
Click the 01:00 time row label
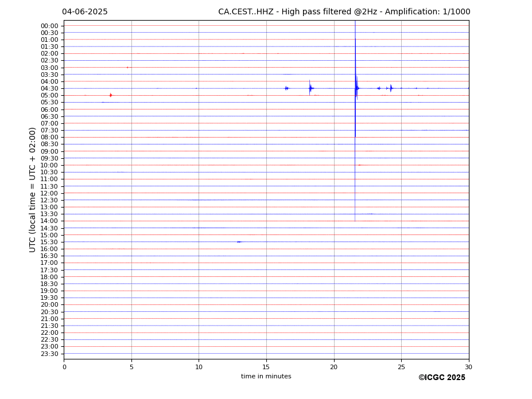[49, 40]
